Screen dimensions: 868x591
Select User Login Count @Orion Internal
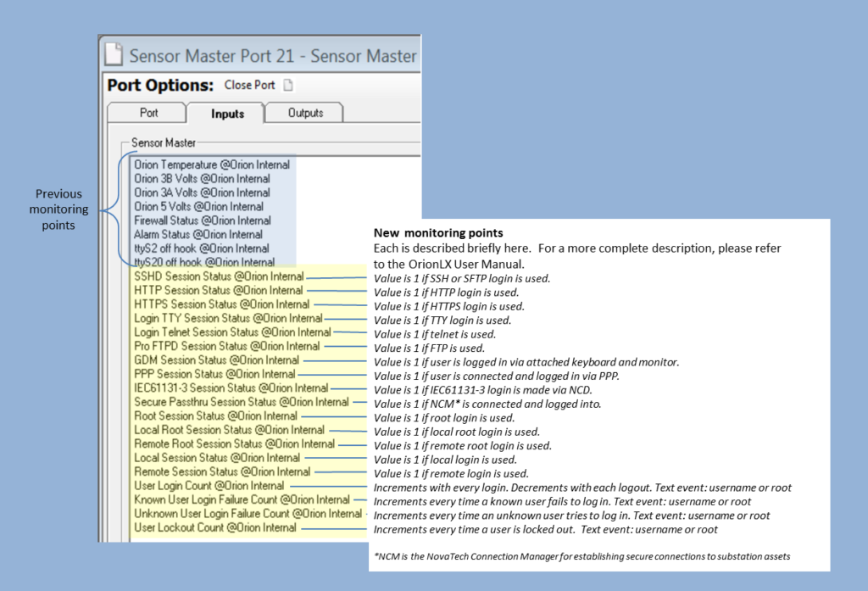click(x=209, y=486)
